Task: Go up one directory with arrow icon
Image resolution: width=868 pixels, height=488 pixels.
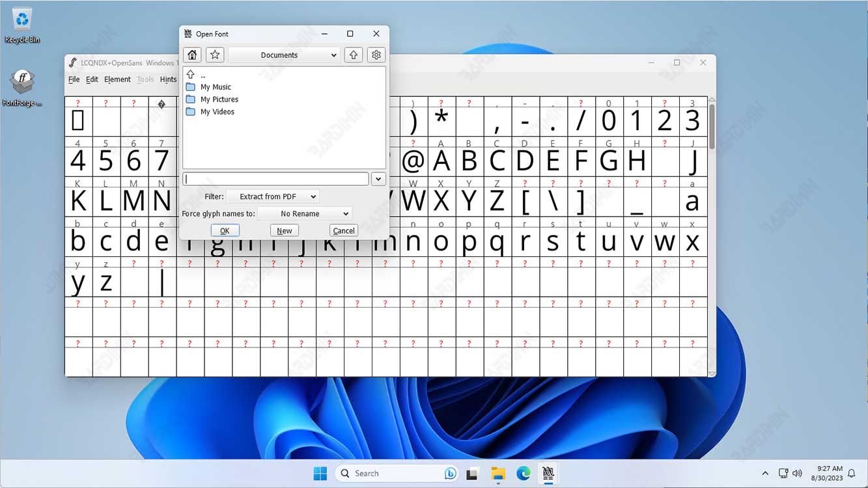Action: (x=353, y=55)
